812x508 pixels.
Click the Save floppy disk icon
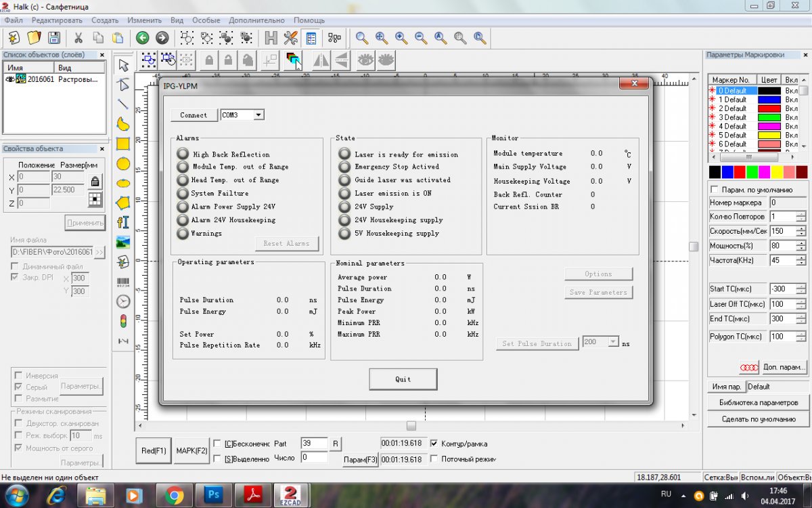coord(53,38)
